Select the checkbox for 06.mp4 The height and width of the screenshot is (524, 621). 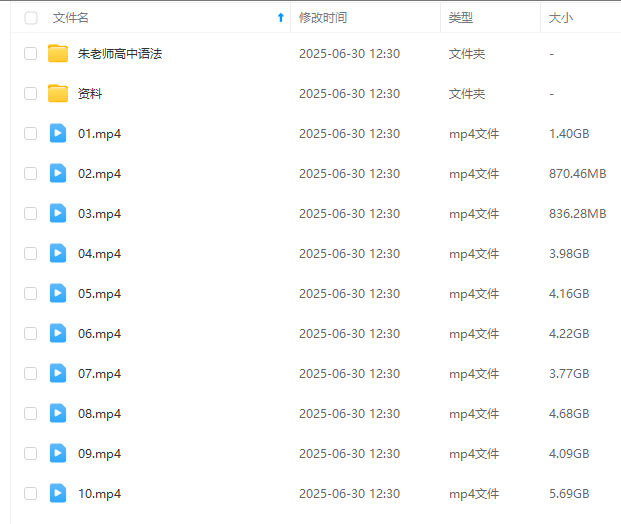tap(30, 333)
